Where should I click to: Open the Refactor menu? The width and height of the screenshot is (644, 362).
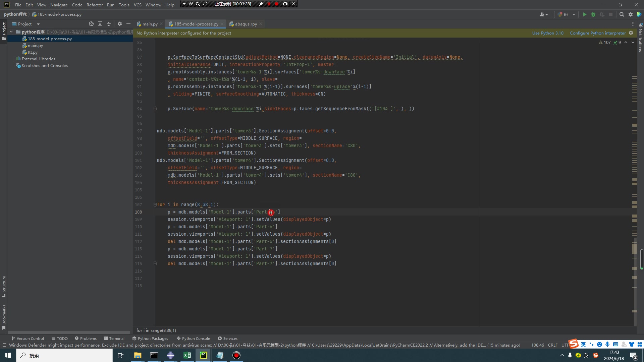(x=95, y=5)
